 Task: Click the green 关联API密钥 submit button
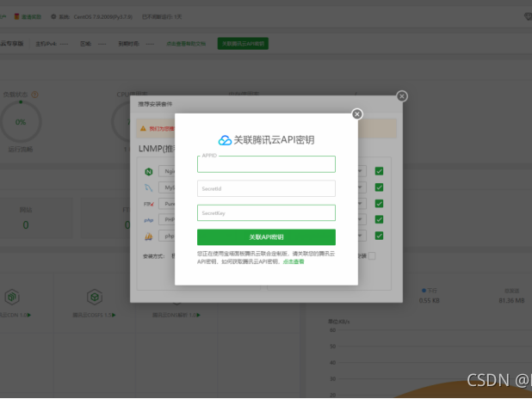tap(266, 237)
